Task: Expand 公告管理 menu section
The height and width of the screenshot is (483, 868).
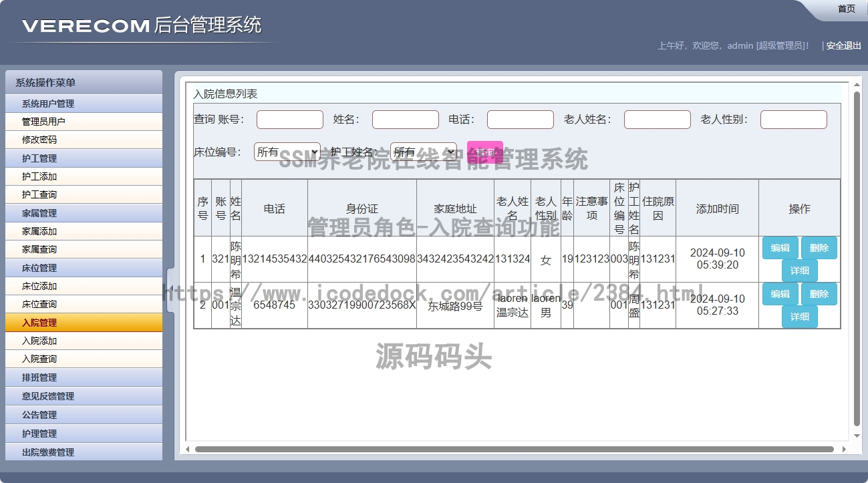Action: (x=84, y=415)
